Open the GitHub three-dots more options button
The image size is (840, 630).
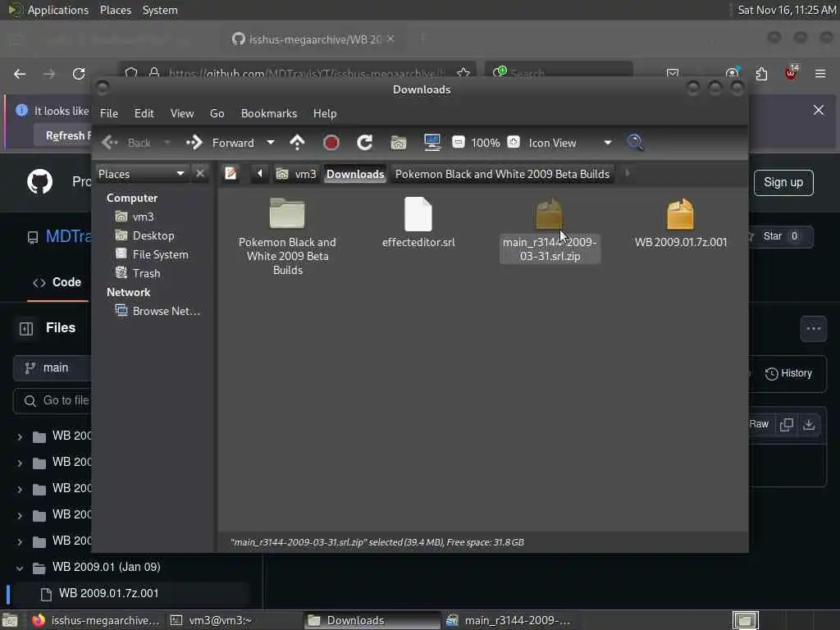point(813,328)
